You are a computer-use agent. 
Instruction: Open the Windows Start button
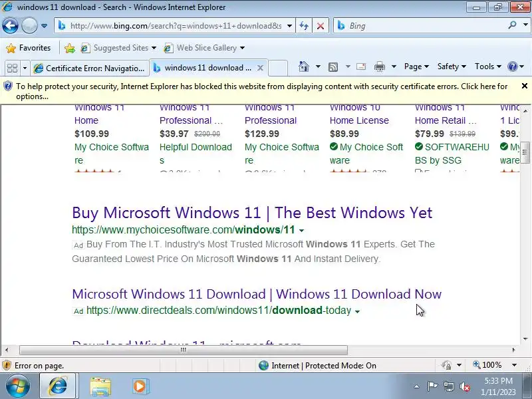tap(17, 386)
